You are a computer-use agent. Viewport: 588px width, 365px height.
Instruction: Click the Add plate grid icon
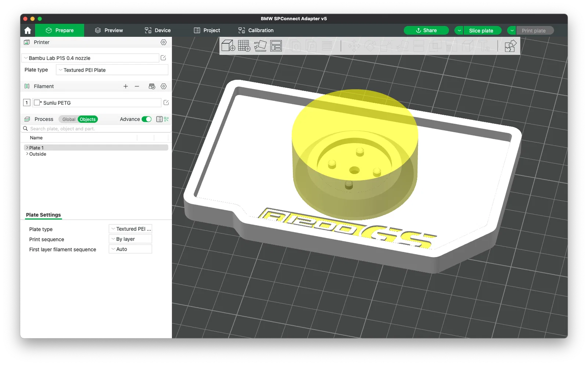tap(244, 46)
